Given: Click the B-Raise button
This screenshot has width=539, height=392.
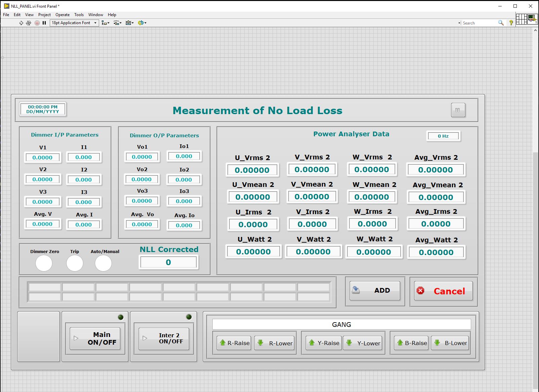Looking at the screenshot, I should coord(411,343).
